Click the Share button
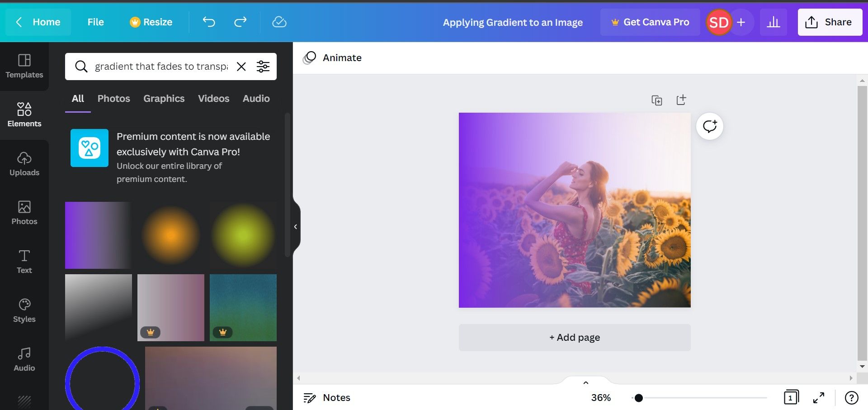The height and width of the screenshot is (410, 868). tap(830, 22)
